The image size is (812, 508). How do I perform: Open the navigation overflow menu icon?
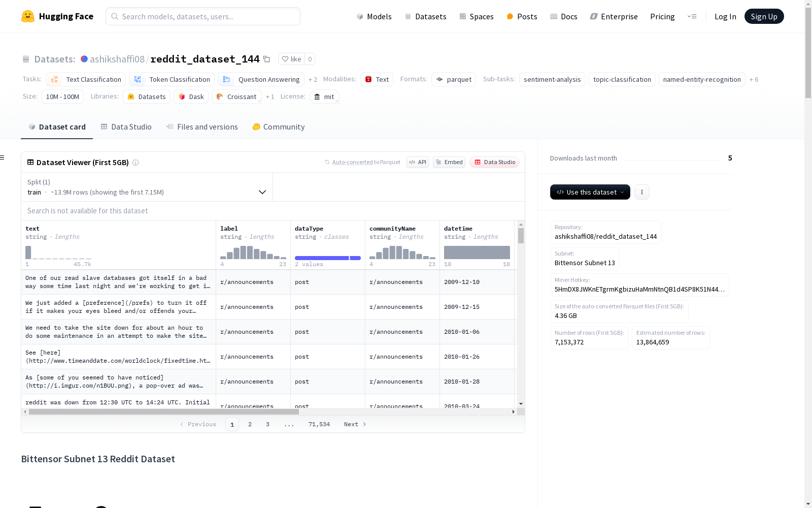pyautogui.click(x=692, y=16)
